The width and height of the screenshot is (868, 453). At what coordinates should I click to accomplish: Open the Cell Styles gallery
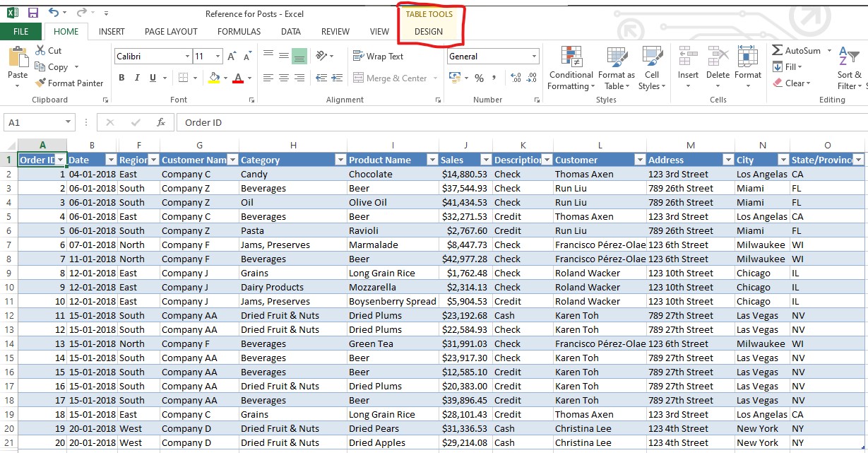click(651, 67)
